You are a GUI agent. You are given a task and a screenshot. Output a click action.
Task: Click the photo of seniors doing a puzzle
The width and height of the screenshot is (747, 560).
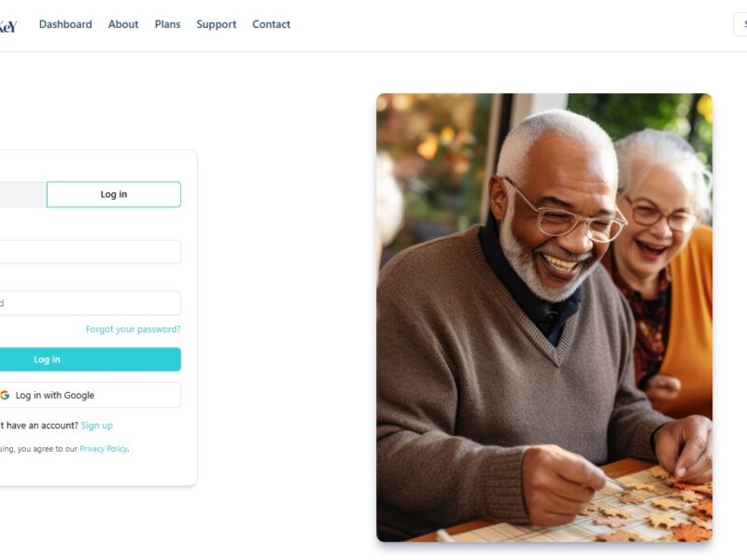coord(544,317)
